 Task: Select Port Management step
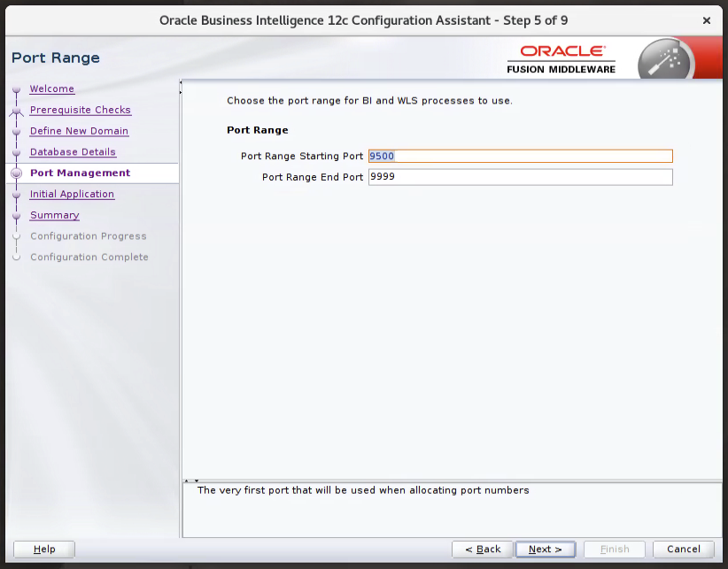[x=81, y=173]
